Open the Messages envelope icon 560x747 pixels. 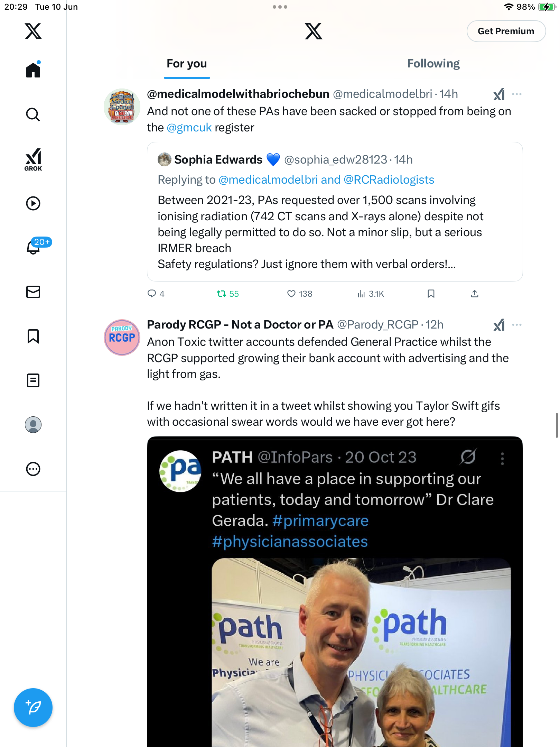click(x=33, y=292)
